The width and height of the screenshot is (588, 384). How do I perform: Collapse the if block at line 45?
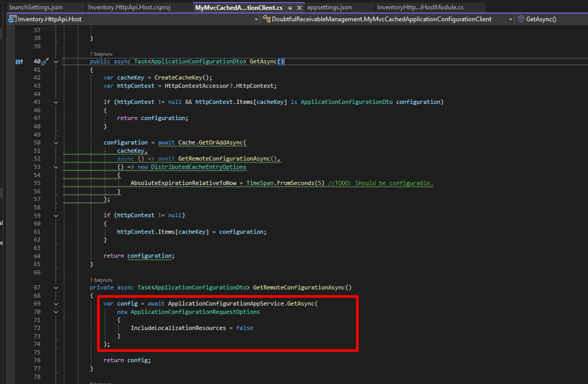56,102
